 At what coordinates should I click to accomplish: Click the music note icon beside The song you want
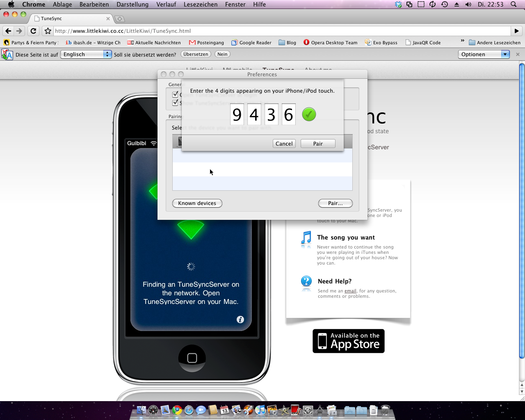306,238
